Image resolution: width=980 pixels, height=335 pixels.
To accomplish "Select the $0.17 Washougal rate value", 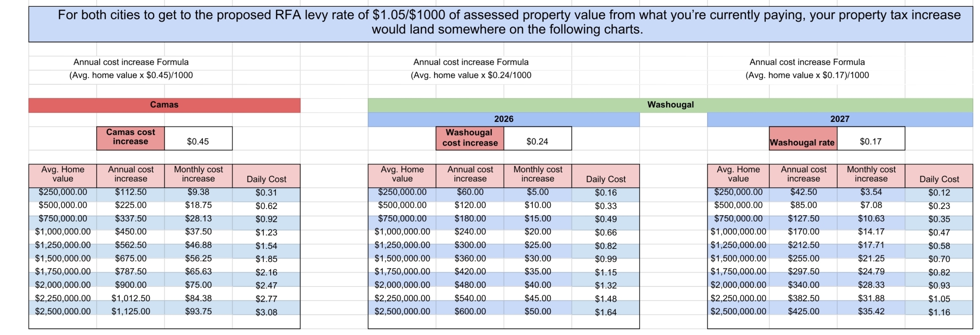I will 871,138.
